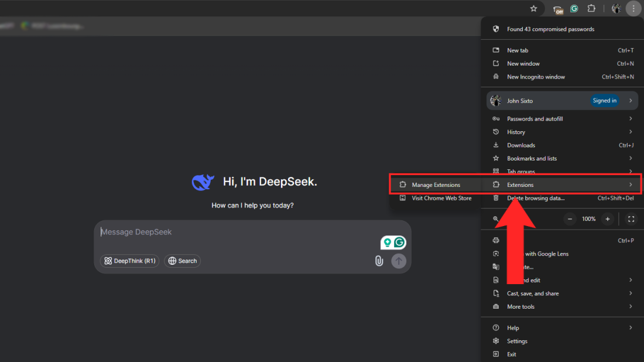Click the extension marked Off in toolbar
Image resolution: width=644 pixels, height=362 pixels.
click(x=557, y=8)
